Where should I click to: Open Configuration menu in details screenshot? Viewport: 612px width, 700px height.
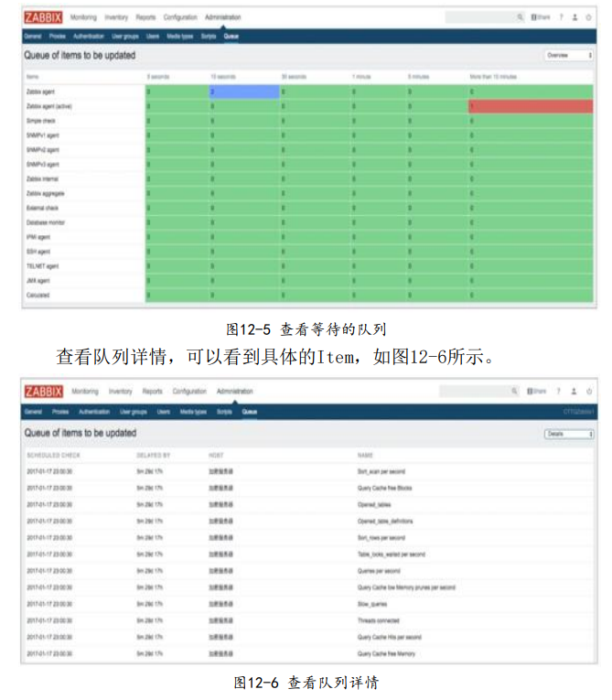coord(189,391)
